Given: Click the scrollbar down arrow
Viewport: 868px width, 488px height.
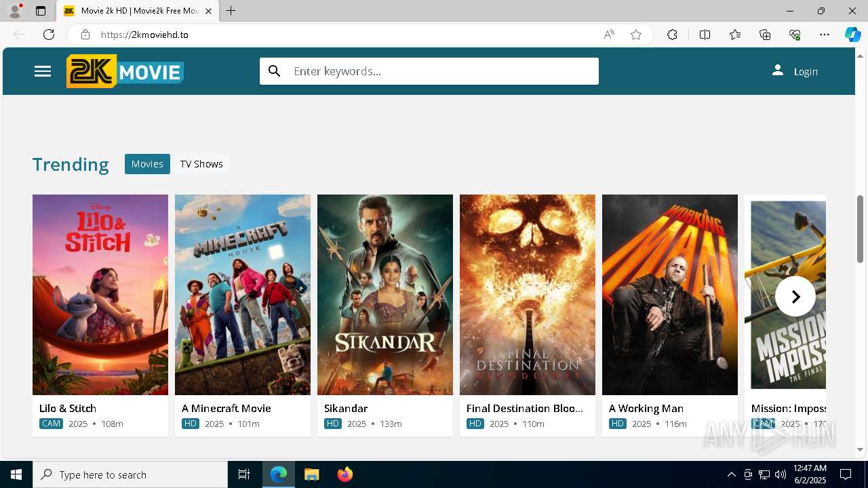Looking at the screenshot, I should [860, 449].
